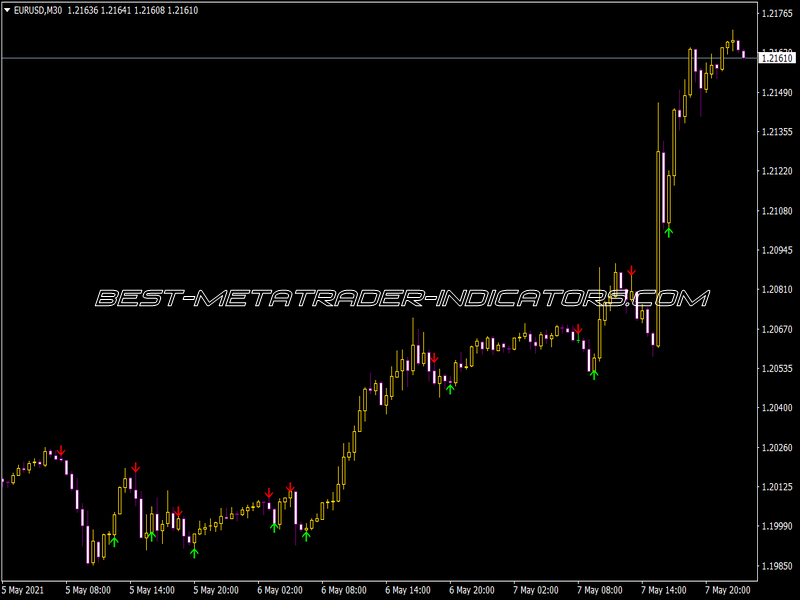Click the 5 May 2021 time axis label
Image resolution: width=800 pixels, height=600 pixels.
[22, 590]
